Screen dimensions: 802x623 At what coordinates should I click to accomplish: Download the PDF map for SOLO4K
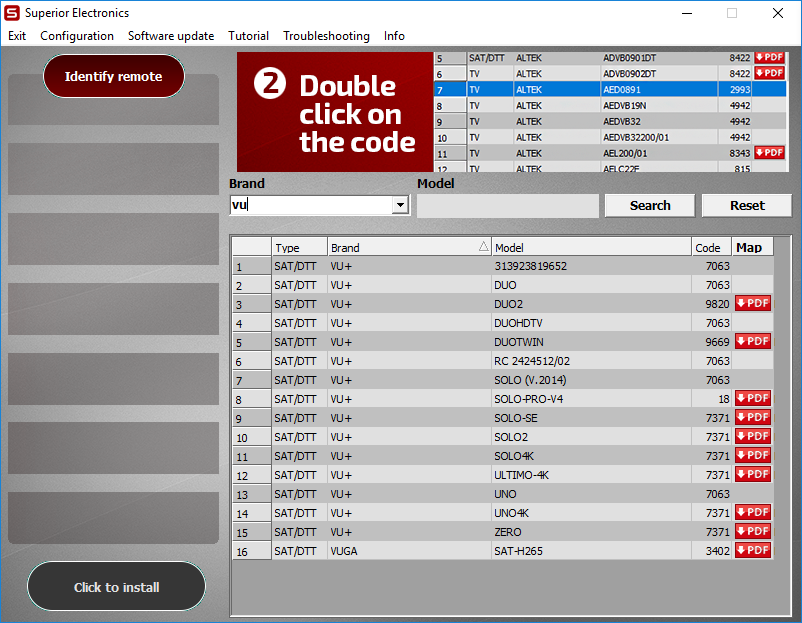coord(752,455)
